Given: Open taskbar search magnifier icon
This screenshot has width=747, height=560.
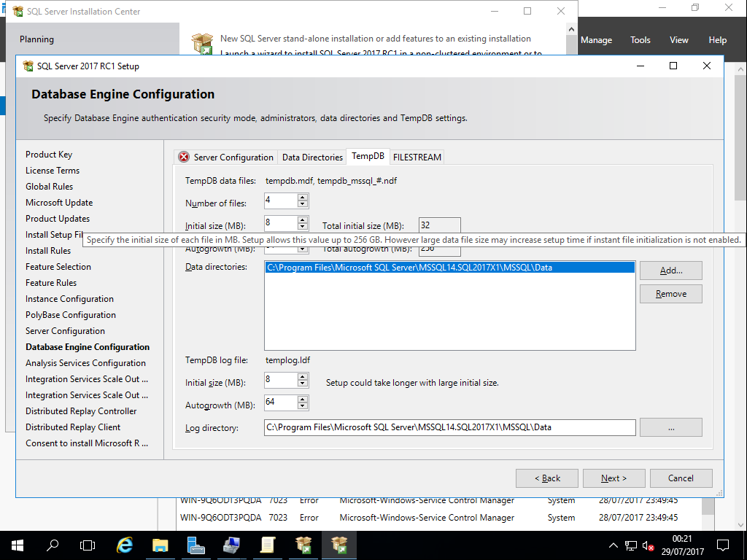Looking at the screenshot, I should 53,545.
